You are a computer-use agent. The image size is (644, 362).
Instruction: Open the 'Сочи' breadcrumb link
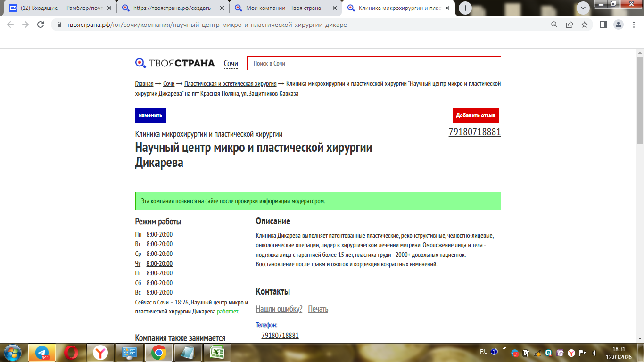coord(169,84)
